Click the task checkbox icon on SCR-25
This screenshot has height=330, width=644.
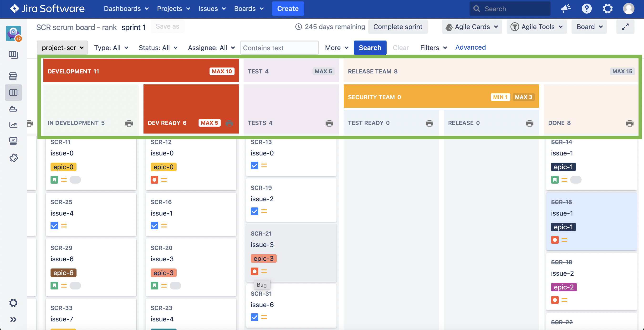tap(54, 225)
